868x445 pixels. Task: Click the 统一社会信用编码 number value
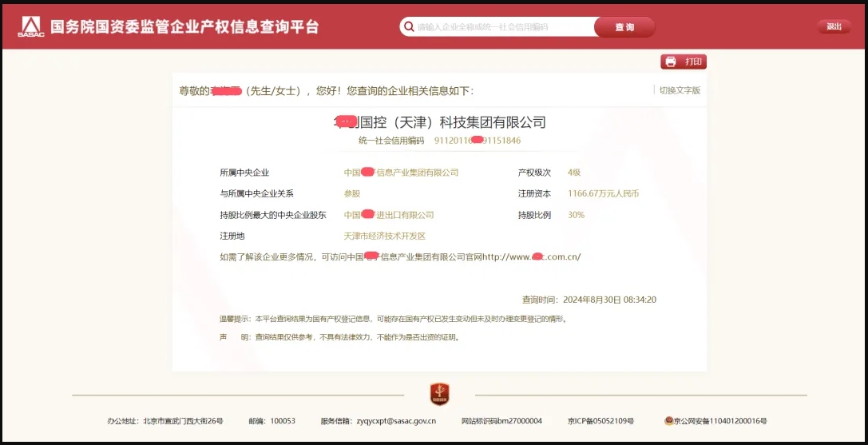pyautogui.click(x=478, y=141)
